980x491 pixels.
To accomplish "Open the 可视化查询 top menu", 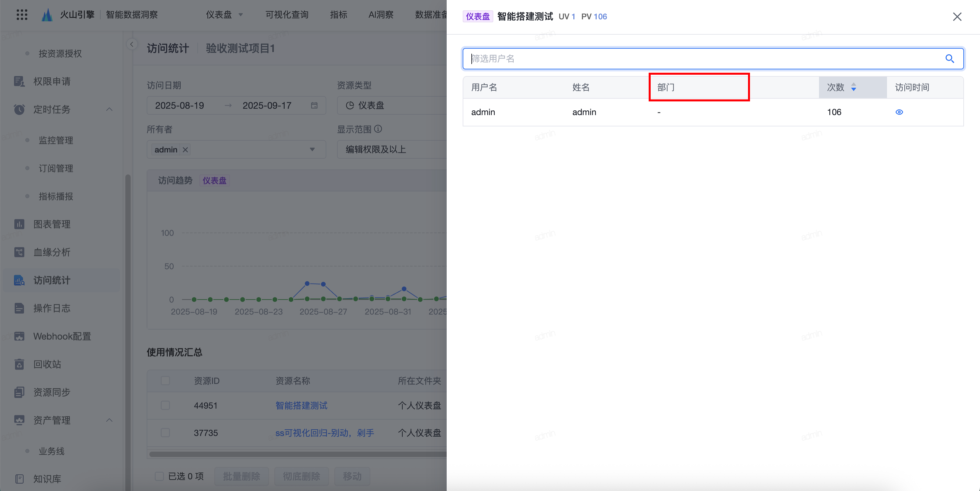I will pos(287,14).
